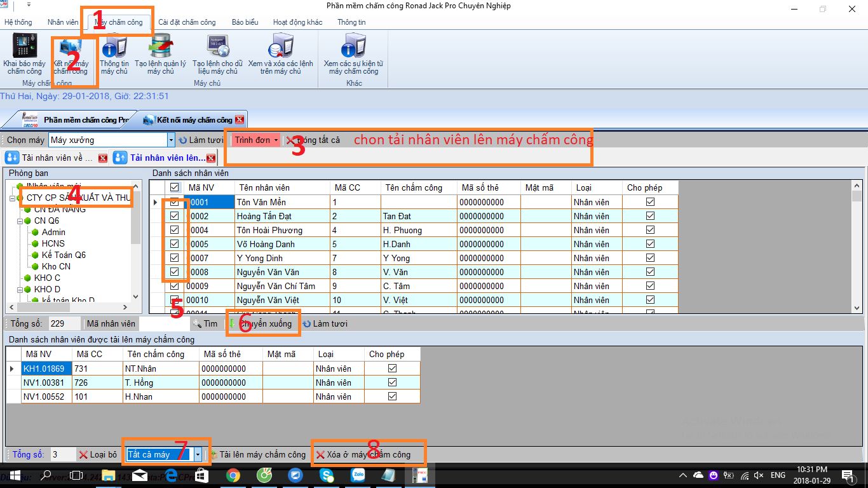The image size is (868, 488).
Task: Toggle Cho phép checkbox for NT.Nhân row
Action: point(392,369)
